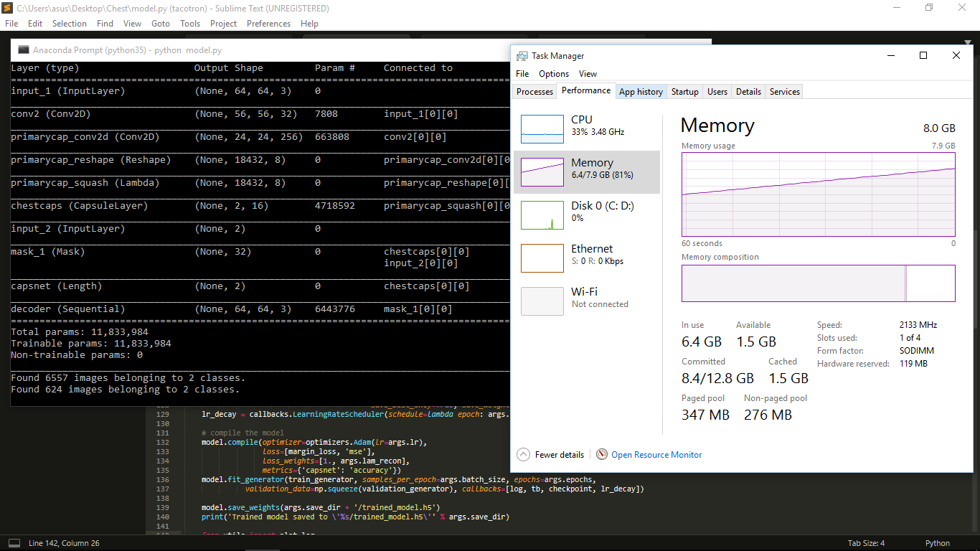Viewport: 980px width, 551px height.
Task: Click the Line 142, Column 26 indicator
Action: [x=65, y=542]
